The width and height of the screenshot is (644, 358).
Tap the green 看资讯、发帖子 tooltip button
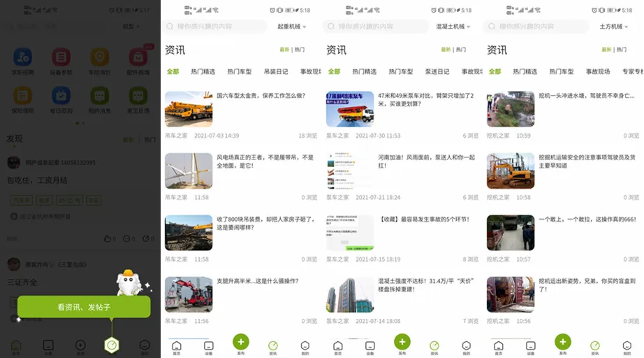coord(84,307)
